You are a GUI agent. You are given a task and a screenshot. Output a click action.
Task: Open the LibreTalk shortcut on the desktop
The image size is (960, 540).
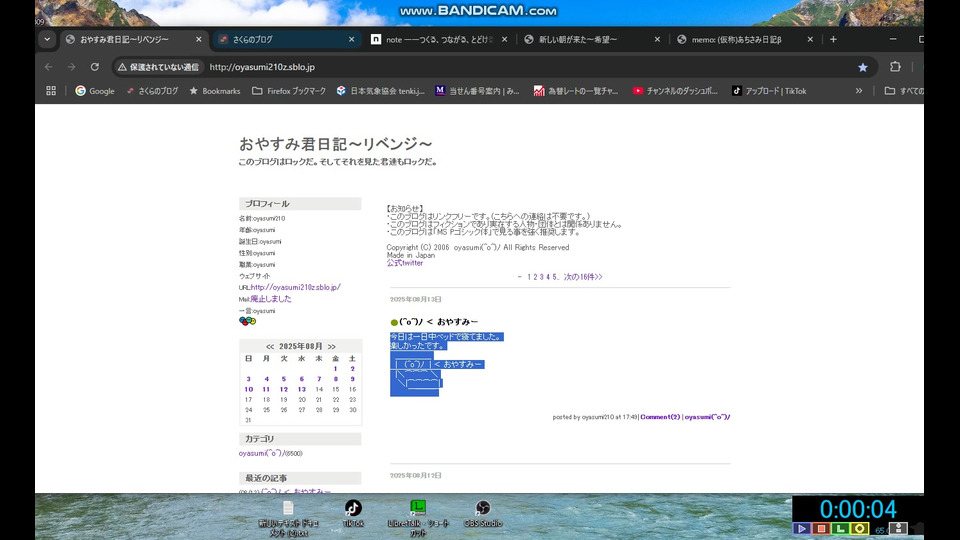[x=418, y=518]
